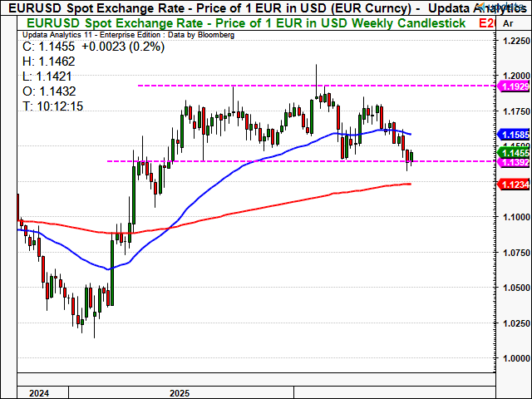Image resolution: width=532 pixels, height=399 pixels.
Task: Click the 1.1000 level on the price axis
Action: 516,217
